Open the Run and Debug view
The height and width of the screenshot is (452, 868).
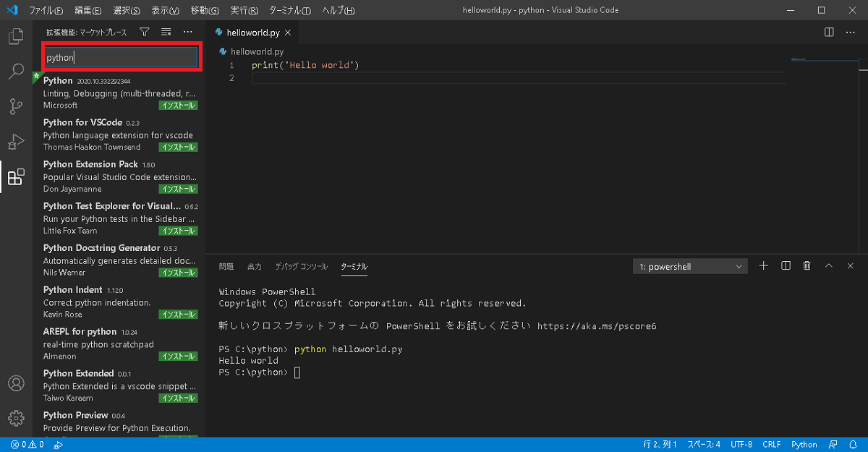[x=16, y=142]
